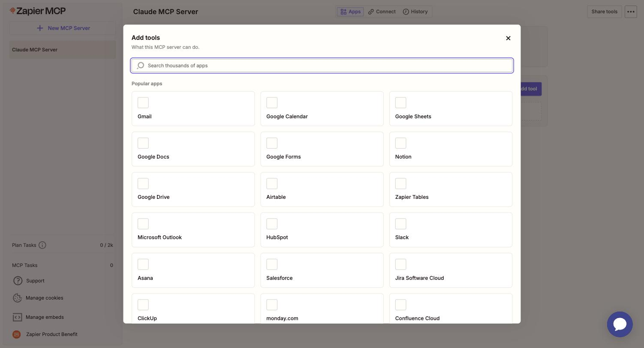Close the Add tools dialog
Screen dimensions: 644x348
(508, 38)
